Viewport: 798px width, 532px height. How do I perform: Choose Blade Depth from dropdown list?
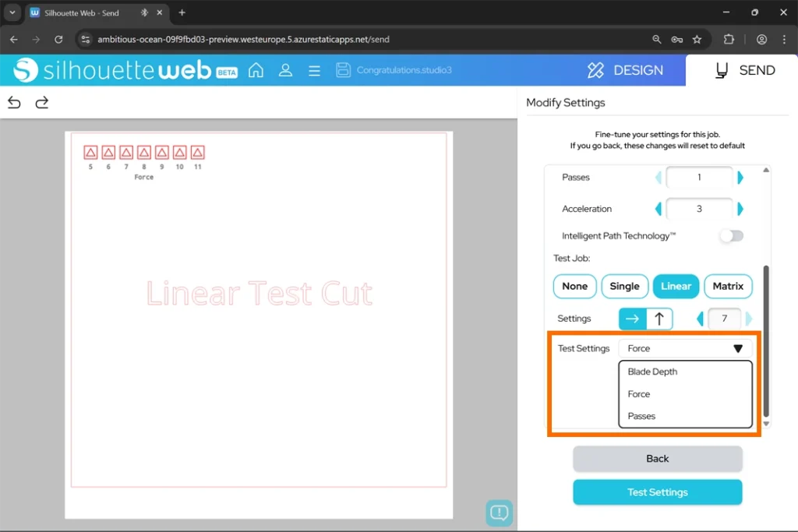(x=652, y=372)
